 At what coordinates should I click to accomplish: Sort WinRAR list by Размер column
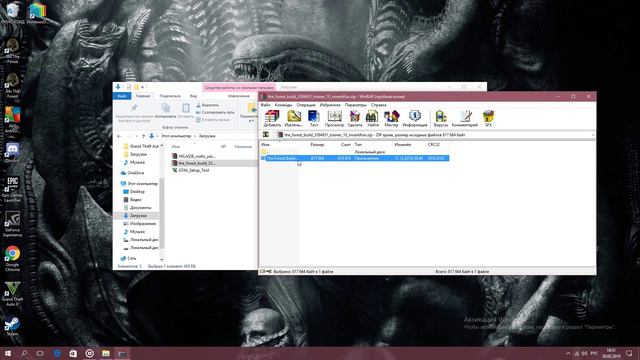317,144
